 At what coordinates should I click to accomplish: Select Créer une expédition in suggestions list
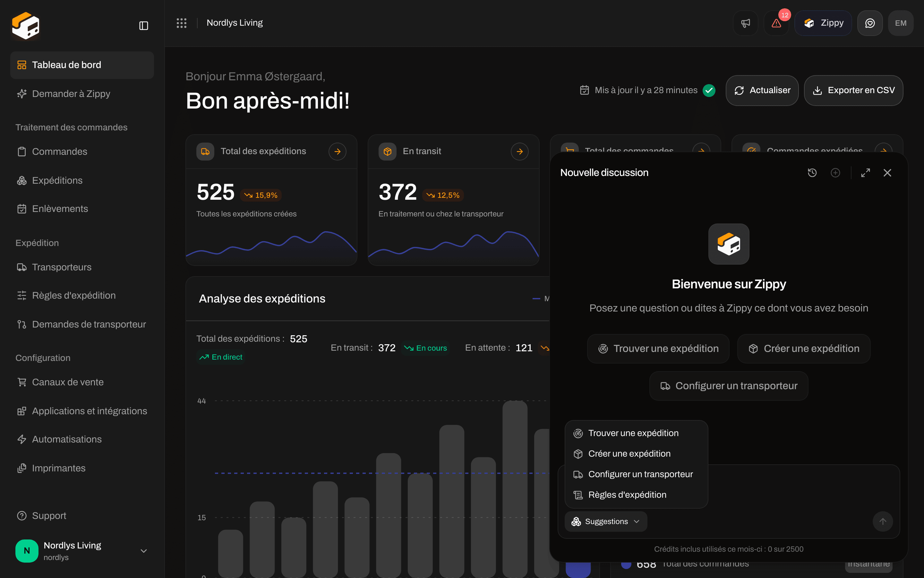tap(636, 454)
